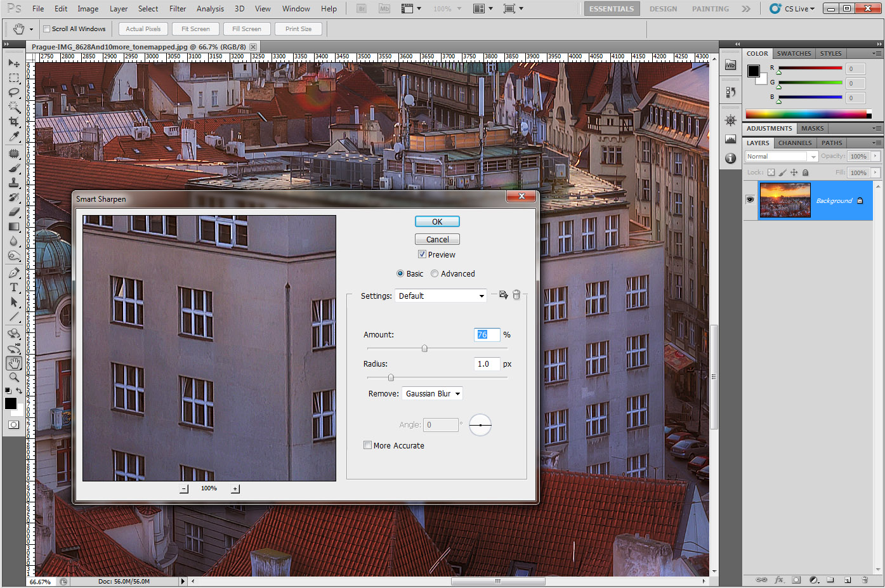This screenshot has height=588, width=885.
Task: Open the Settings dropdown showing Default
Action: click(441, 296)
